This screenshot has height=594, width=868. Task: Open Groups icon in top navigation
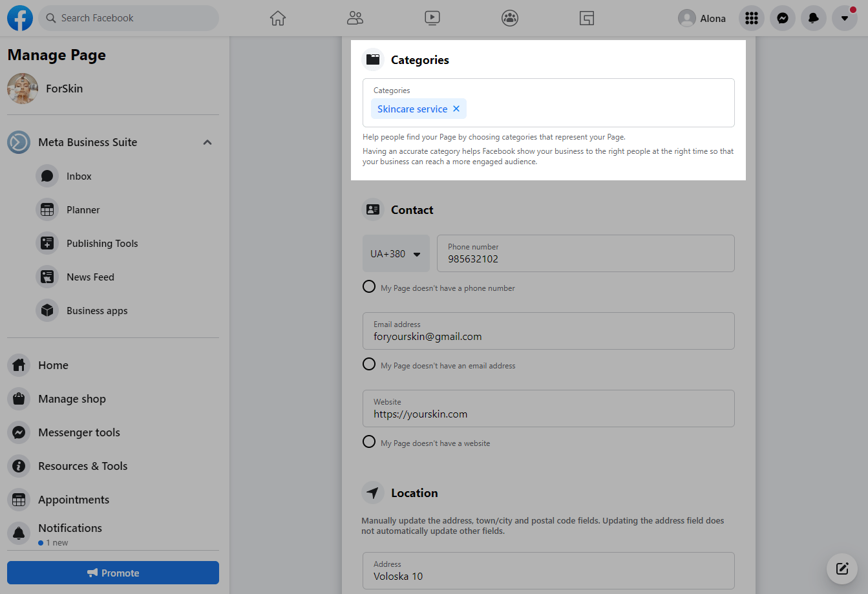point(510,18)
